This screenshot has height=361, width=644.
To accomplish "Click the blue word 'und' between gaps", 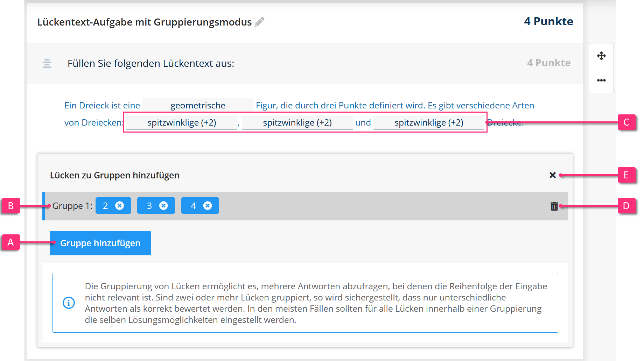I will [x=363, y=122].
